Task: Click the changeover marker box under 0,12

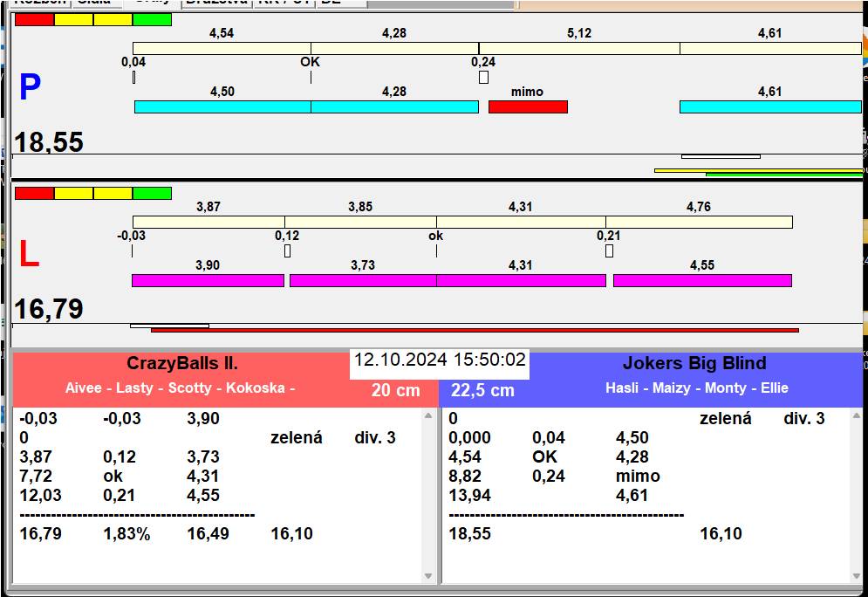Action: coord(287,250)
